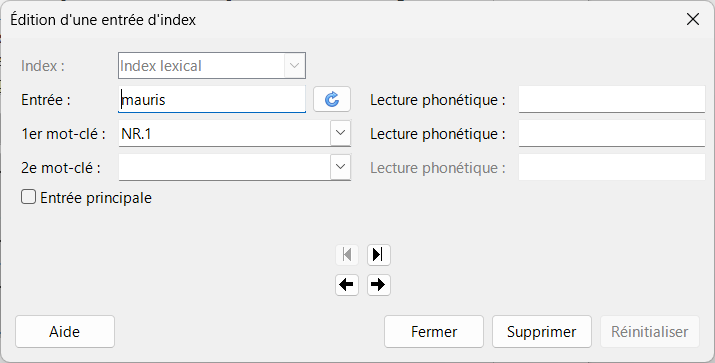
Task: Open the Index lexical dropdown arrow
Action: pyautogui.click(x=295, y=66)
